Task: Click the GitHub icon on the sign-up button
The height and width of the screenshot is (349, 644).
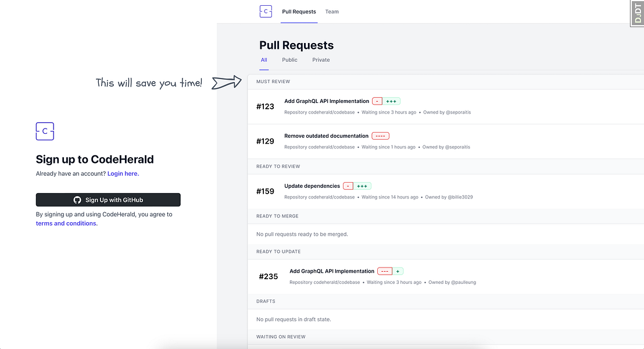Action: [x=77, y=200]
